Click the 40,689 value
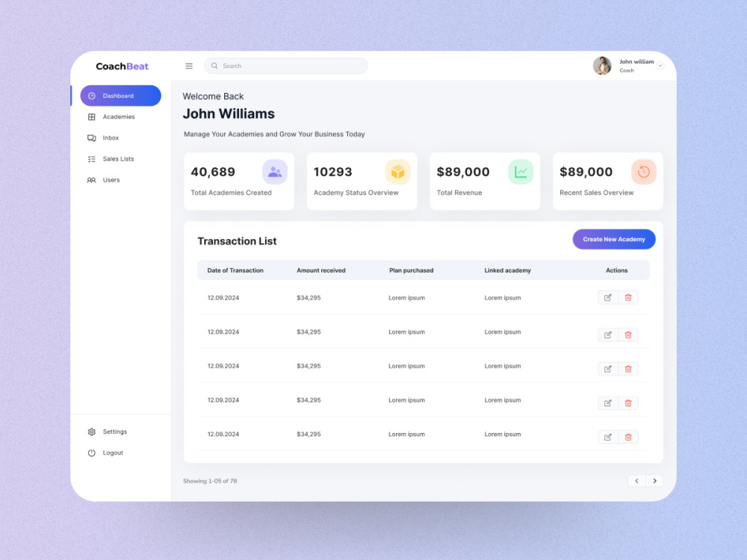Screen dimensions: 747x560 (213, 172)
